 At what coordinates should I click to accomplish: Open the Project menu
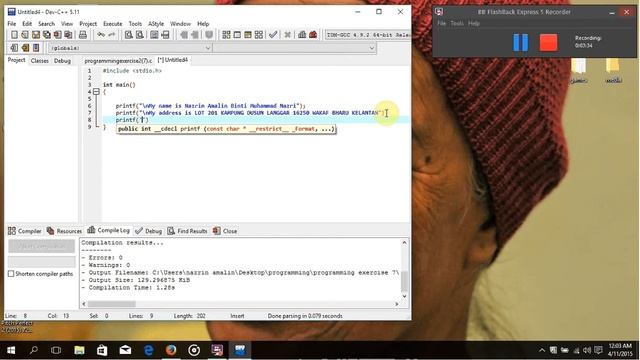[88, 24]
